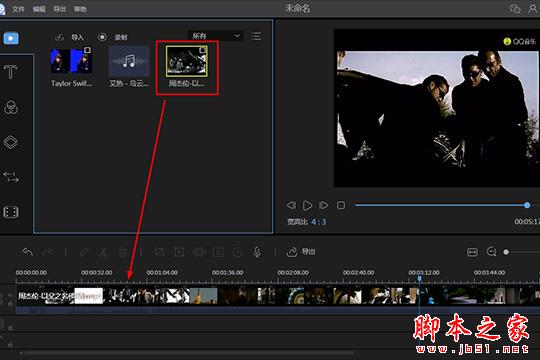
Task: Step to previous frame in preview
Action: point(291,205)
